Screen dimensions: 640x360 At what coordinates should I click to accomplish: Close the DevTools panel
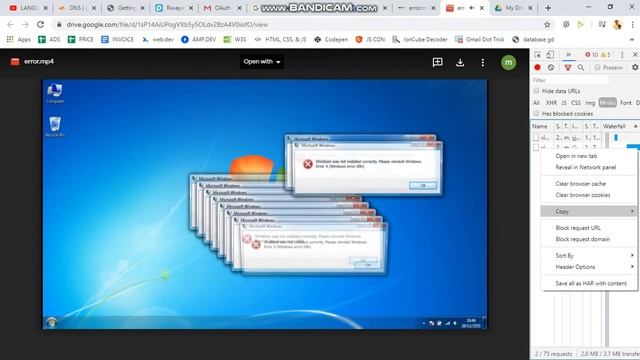click(x=635, y=55)
